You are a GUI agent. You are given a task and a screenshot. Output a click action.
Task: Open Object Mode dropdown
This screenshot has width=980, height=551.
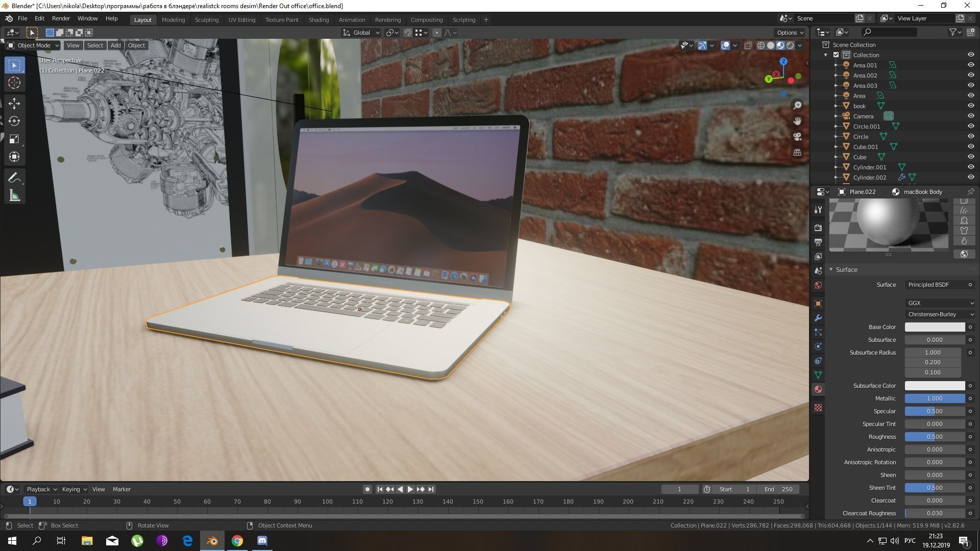(x=33, y=45)
